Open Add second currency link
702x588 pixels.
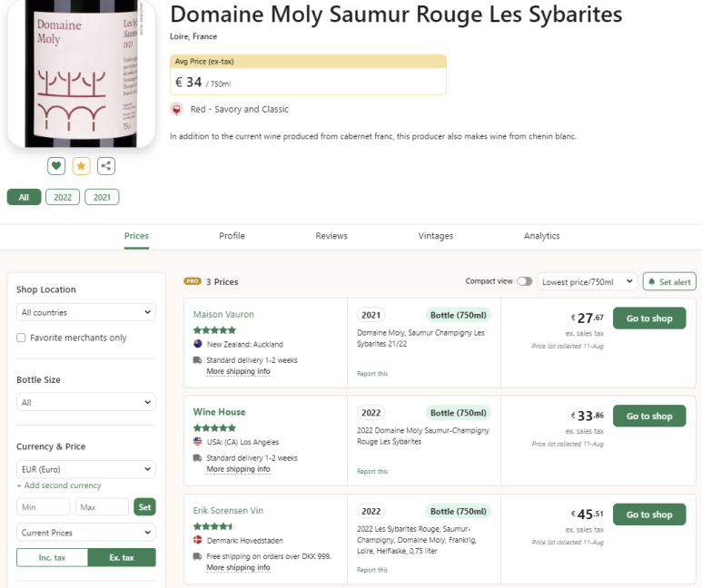[59, 485]
